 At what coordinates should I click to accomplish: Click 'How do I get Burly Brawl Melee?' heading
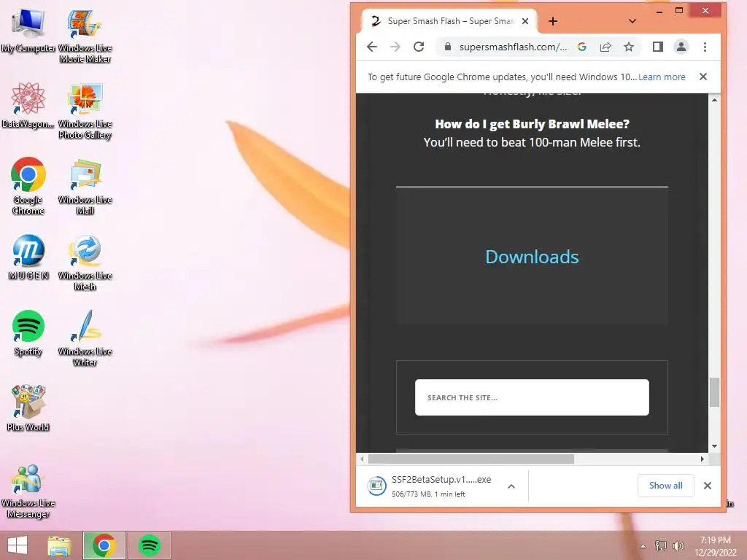click(x=532, y=124)
